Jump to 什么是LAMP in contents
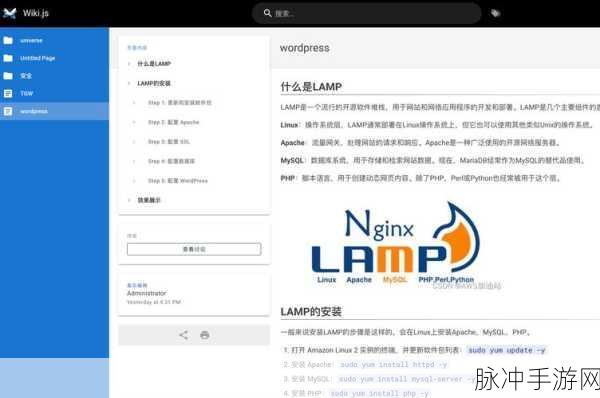600x398 pixels. pos(154,64)
